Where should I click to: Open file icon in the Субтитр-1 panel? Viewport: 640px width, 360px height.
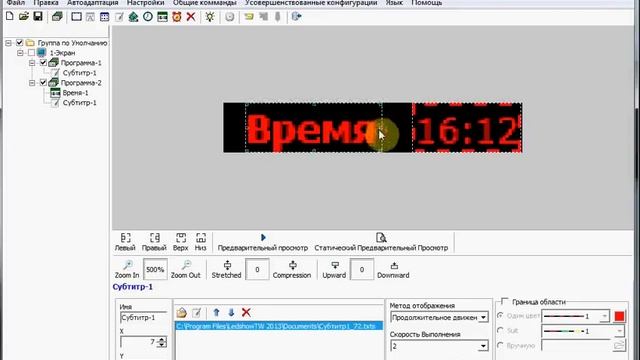(182, 313)
